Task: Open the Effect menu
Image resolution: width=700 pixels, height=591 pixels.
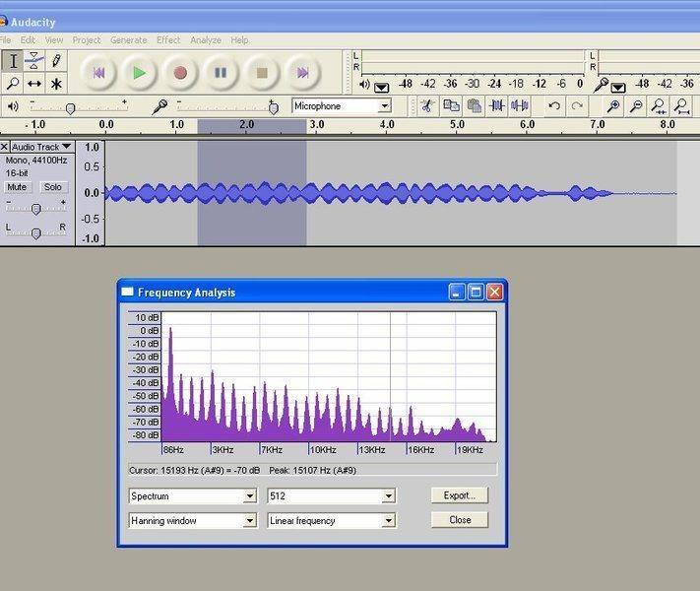Action: [168, 40]
